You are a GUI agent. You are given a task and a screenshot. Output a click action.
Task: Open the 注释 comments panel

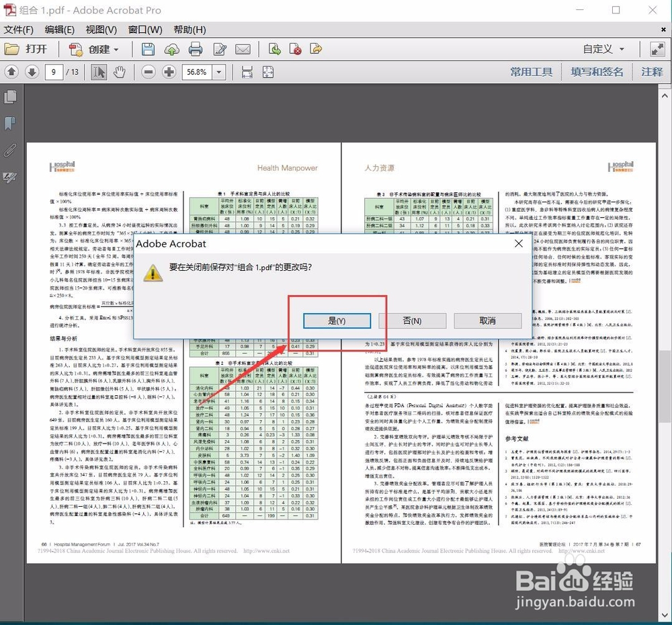[652, 72]
